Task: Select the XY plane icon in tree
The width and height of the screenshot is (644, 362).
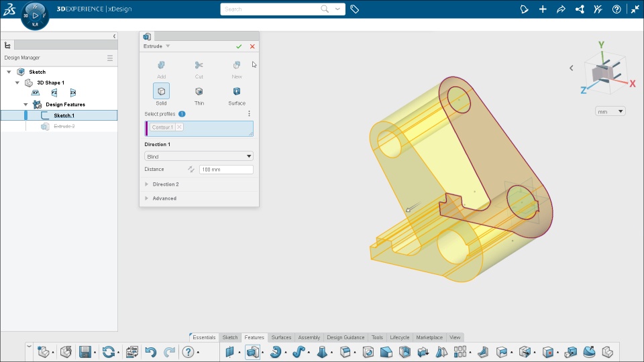Action: (36, 93)
